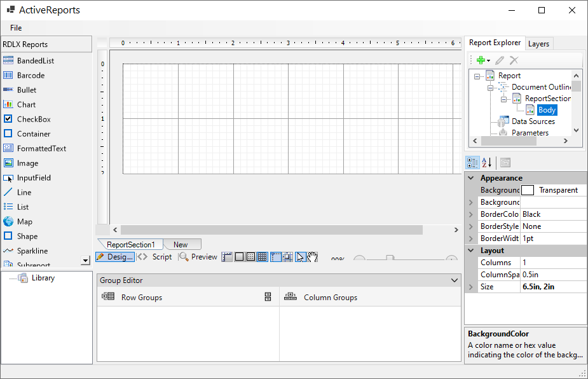Open the File menu
This screenshot has width=588, height=379.
pos(16,28)
